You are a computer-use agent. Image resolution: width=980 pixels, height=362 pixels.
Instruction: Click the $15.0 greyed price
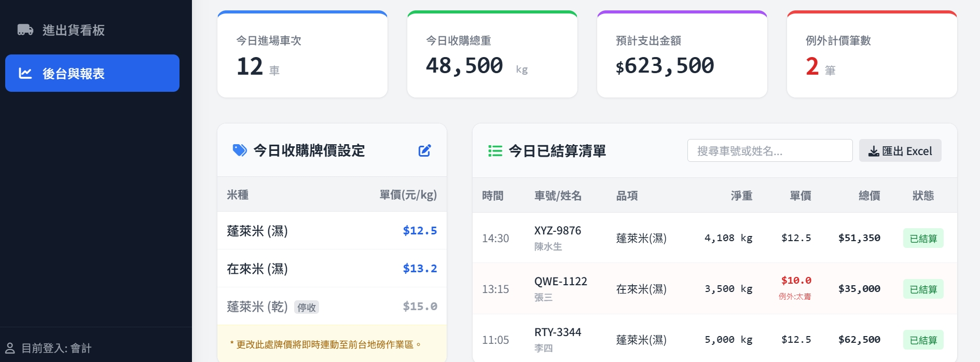click(x=420, y=306)
